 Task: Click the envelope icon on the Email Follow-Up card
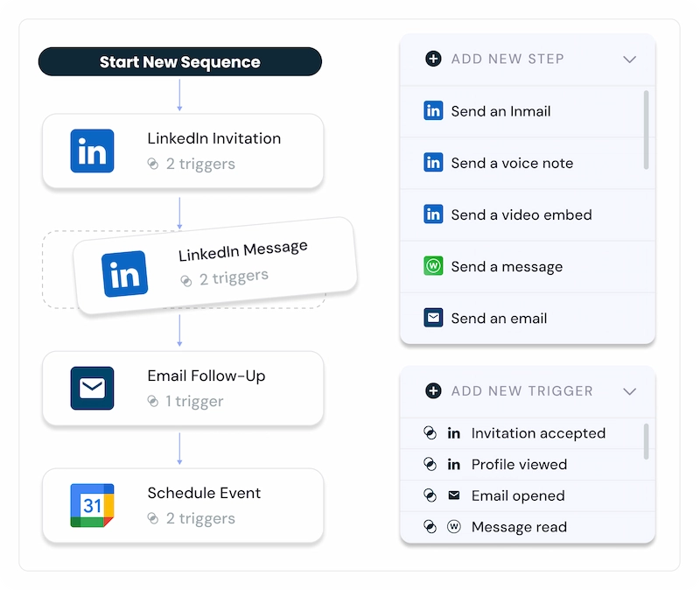pos(92,388)
